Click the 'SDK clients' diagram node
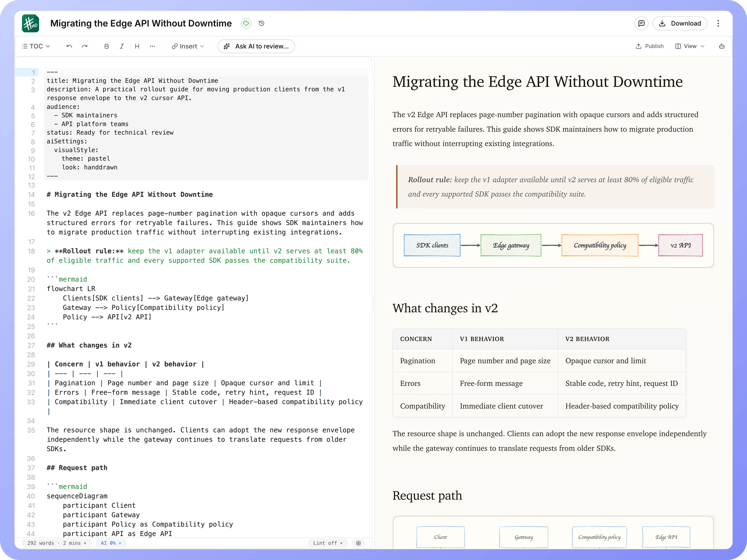Screen dimensions: 747x560 tap(432, 245)
